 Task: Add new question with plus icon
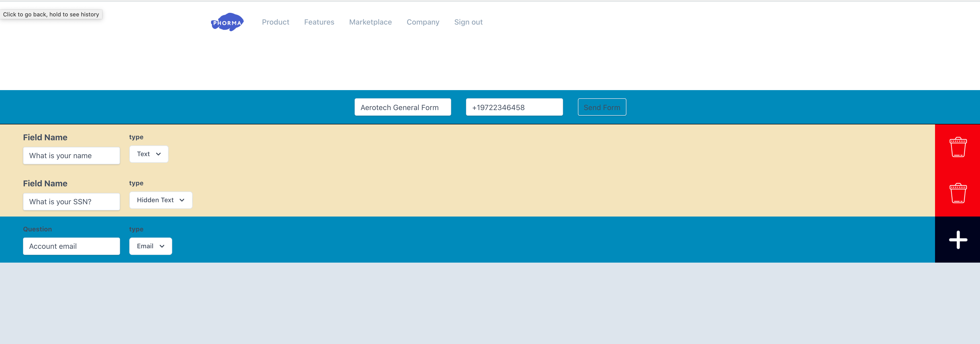click(x=958, y=240)
